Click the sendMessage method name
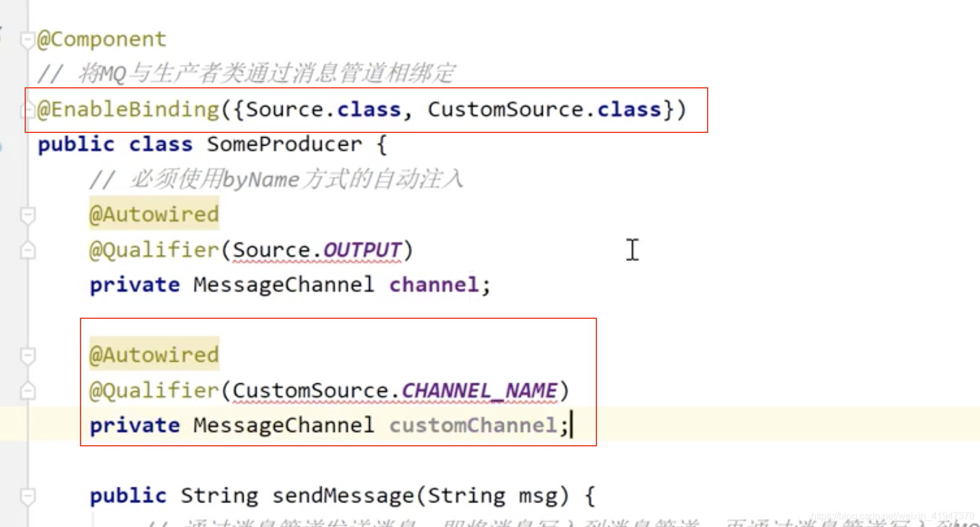980x527 pixels. [x=343, y=496]
